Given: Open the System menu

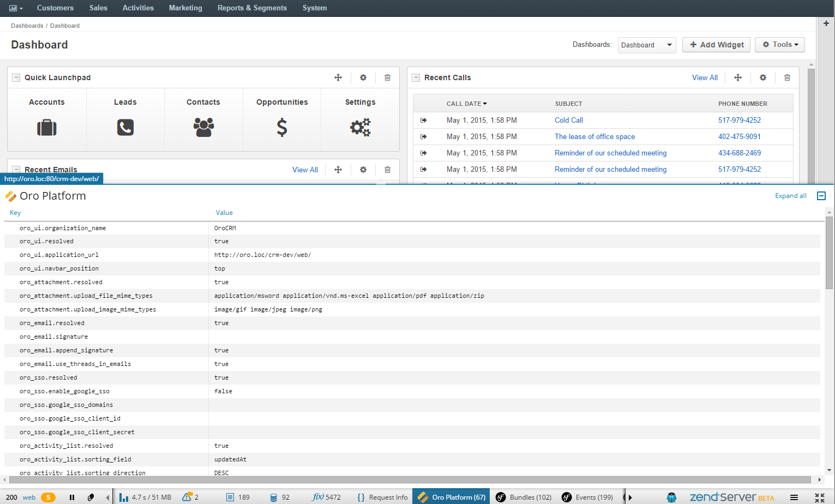Looking at the screenshot, I should pos(315,8).
